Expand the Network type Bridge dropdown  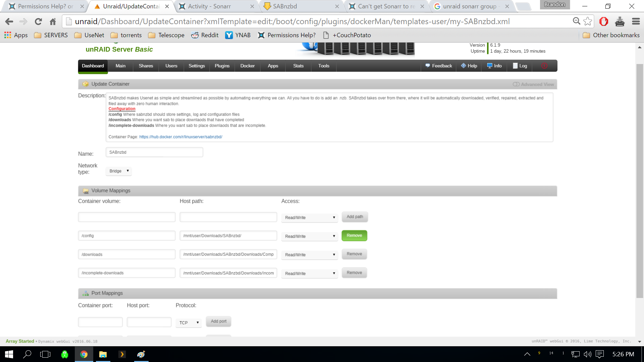(x=119, y=171)
